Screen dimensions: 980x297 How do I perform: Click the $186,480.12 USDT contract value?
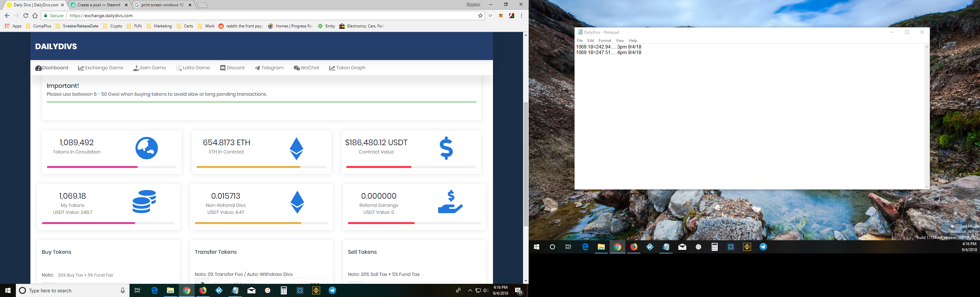[376, 143]
